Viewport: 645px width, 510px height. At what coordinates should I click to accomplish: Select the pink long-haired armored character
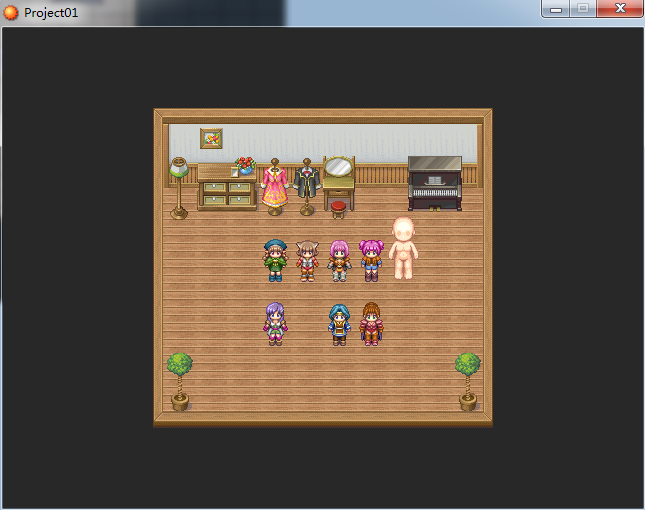339,261
